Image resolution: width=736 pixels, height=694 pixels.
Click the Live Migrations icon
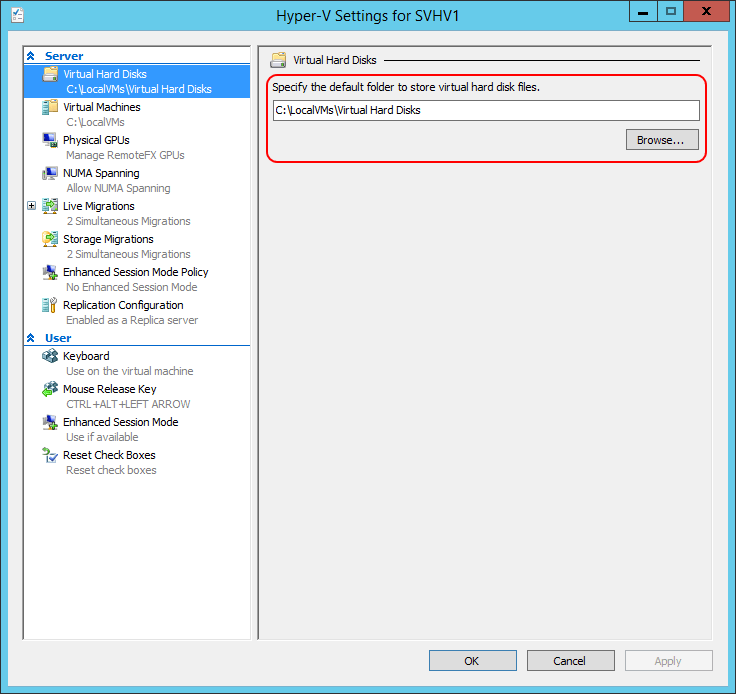coord(50,206)
